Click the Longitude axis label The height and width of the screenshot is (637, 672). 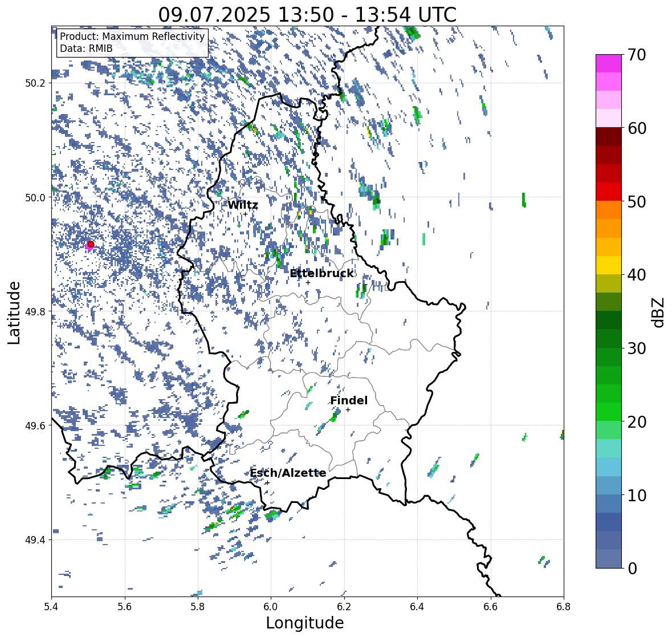(x=305, y=623)
